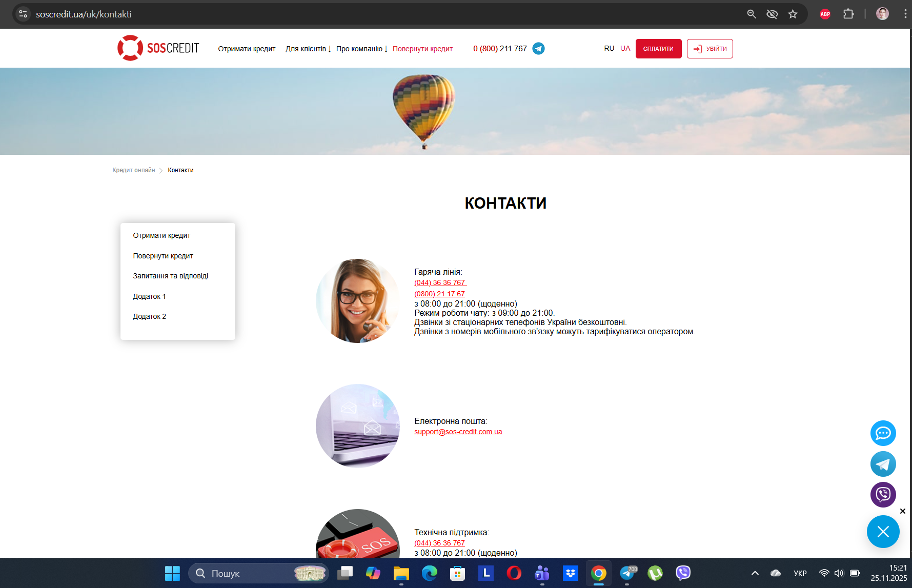Click hotline number (044) 36 36 767

(x=440, y=282)
